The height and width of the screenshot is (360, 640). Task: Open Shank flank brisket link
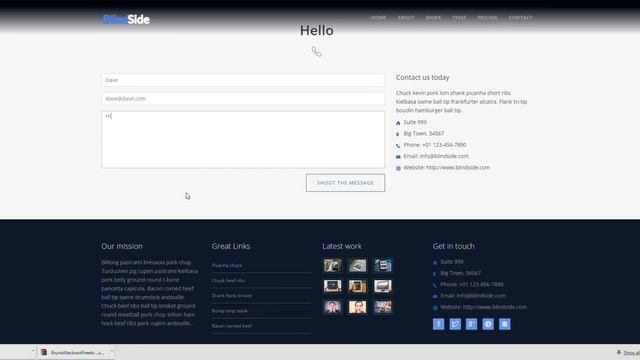pyautogui.click(x=232, y=296)
